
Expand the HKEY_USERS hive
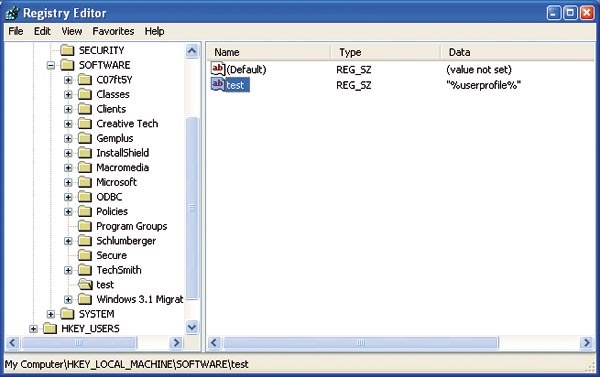(33, 329)
